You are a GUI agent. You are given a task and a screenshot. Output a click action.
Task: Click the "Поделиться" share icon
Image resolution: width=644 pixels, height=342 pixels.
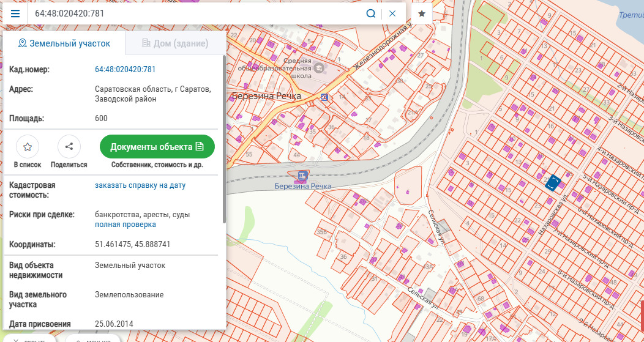(x=69, y=147)
